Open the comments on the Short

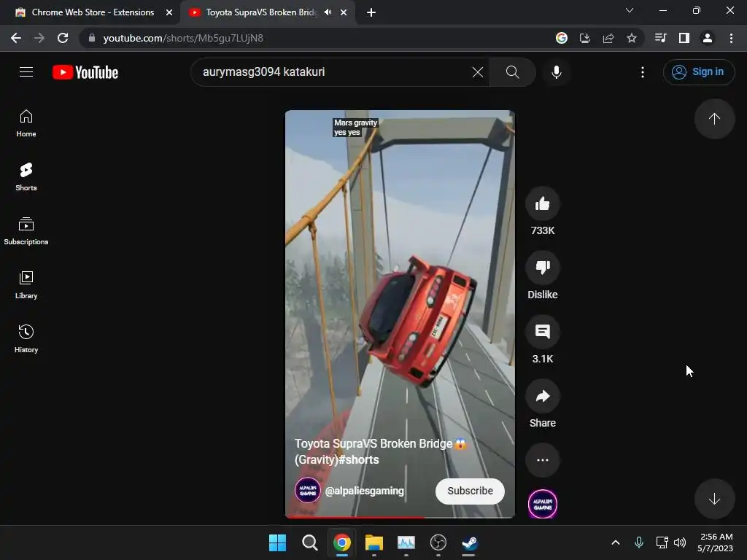[x=542, y=332]
